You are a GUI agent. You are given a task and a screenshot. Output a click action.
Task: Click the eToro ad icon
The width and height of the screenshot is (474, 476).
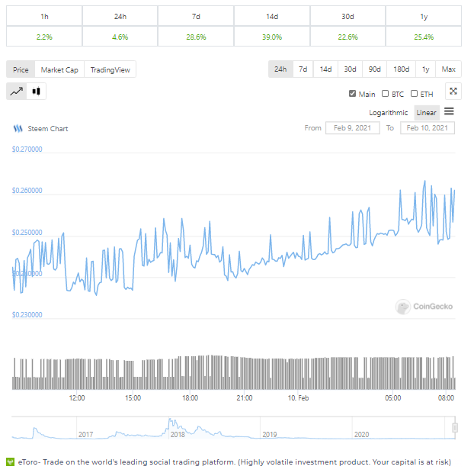click(x=11, y=462)
